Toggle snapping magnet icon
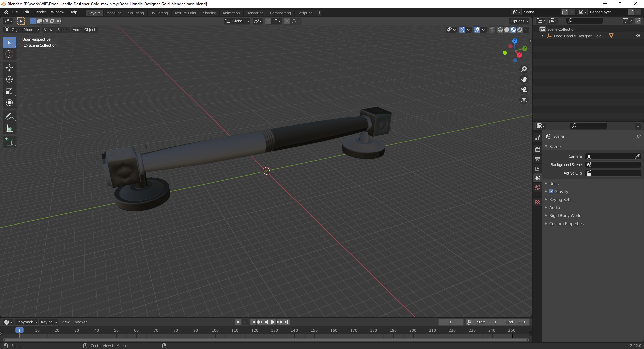 coord(268,21)
